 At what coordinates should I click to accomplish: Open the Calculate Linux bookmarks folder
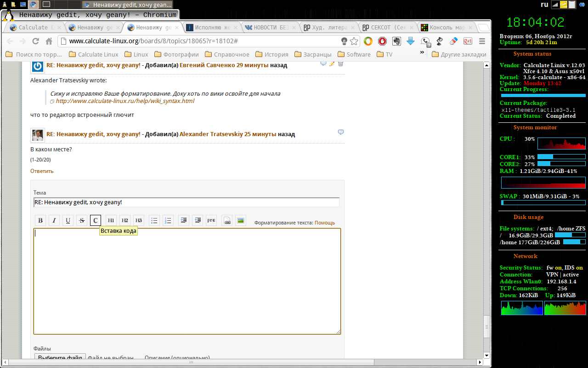[94, 54]
